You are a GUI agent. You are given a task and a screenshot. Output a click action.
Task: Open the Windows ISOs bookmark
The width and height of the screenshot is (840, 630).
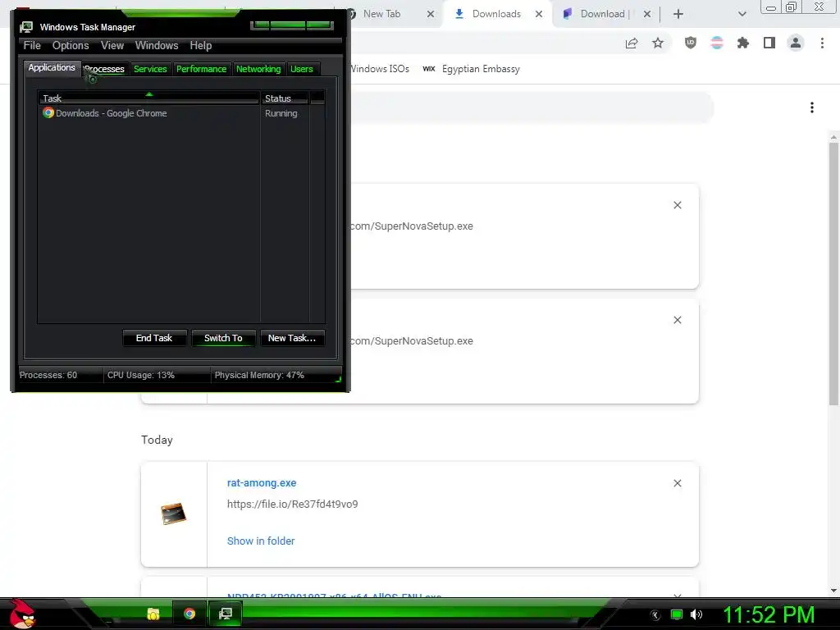(379, 69)
